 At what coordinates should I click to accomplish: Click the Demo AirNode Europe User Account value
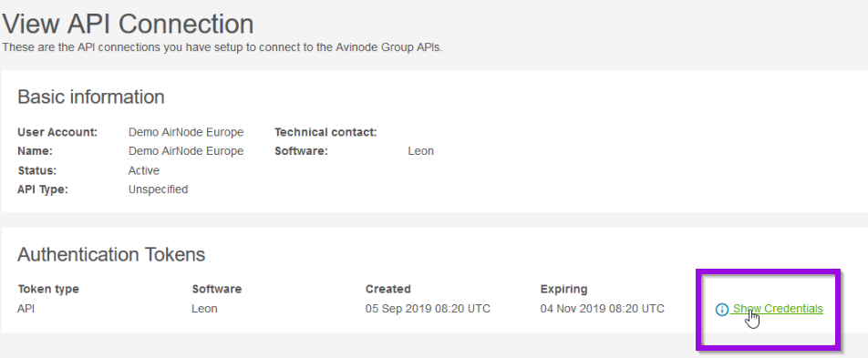pos(186,132)
